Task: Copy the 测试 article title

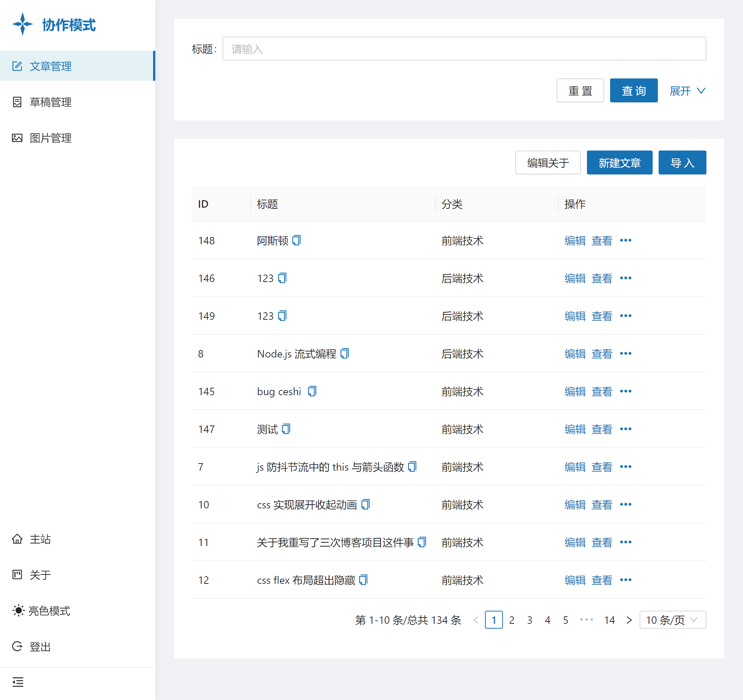Action: point(286,429)
